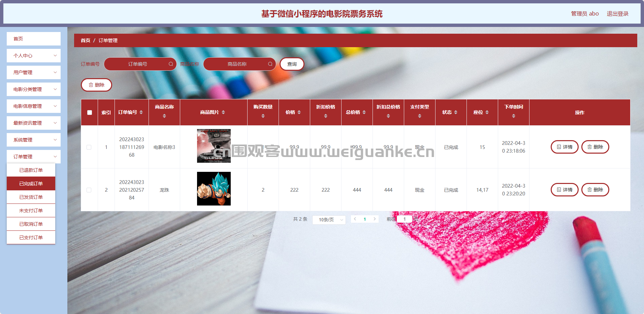Click order time 2022-04-30 23:20:20
Viewport: 644px width, 314px height.
514,190
